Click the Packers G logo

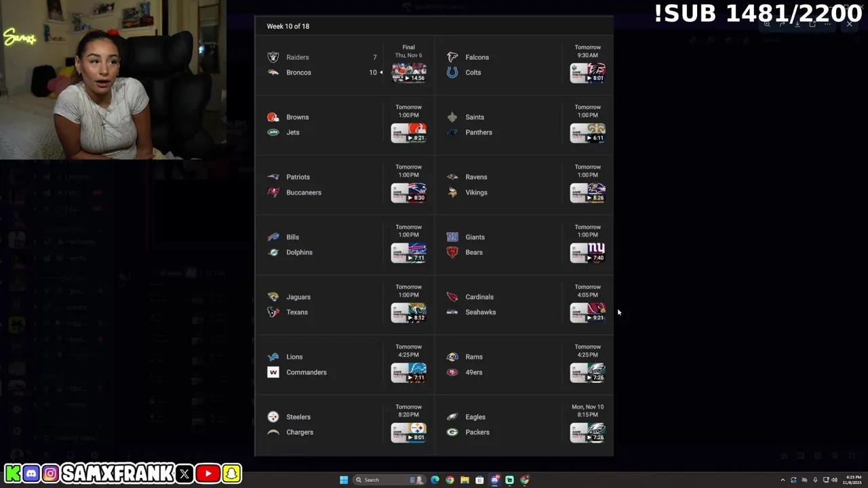[x=452, y=432]
